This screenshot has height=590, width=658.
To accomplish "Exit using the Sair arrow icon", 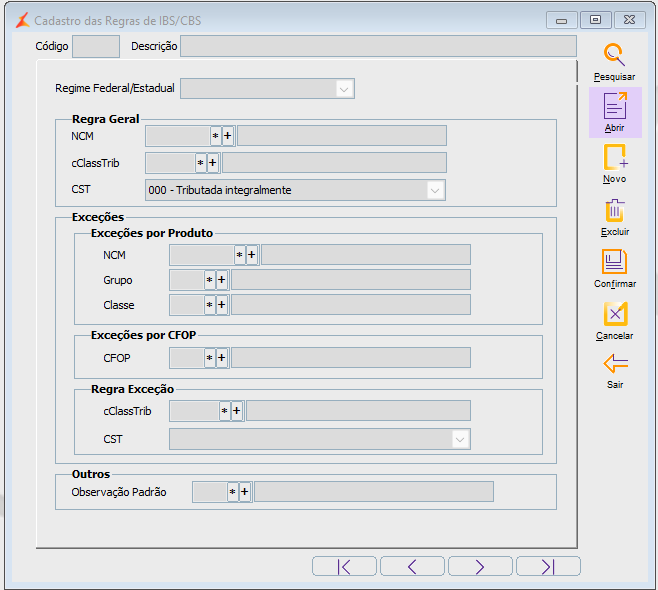I will click(x=614, y=364).
